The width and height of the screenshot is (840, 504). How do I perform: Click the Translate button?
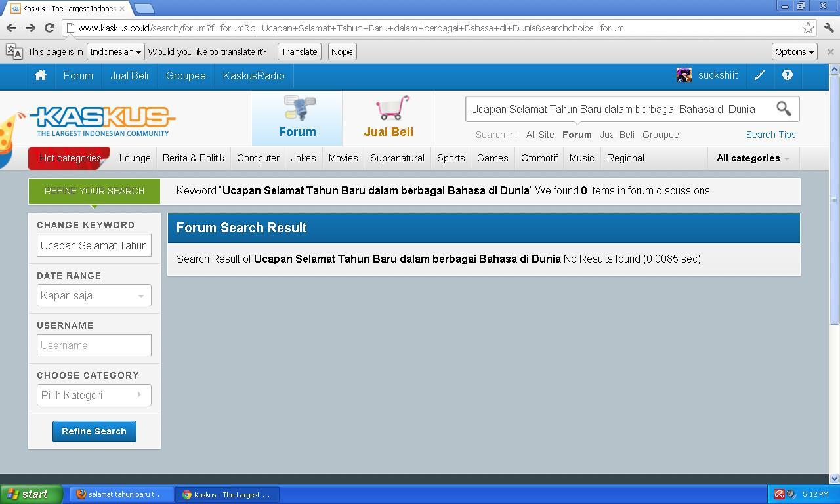pos(299,52)
